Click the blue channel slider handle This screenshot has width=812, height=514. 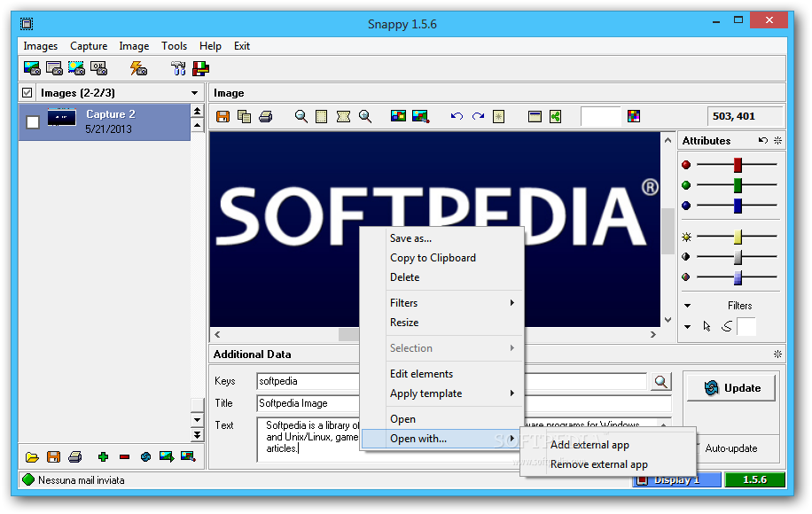tap(738, 206)
